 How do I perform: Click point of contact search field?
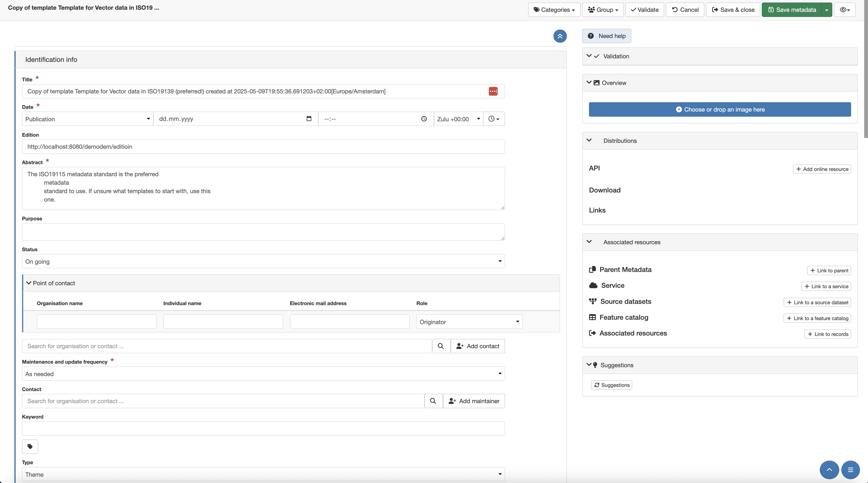227,346
